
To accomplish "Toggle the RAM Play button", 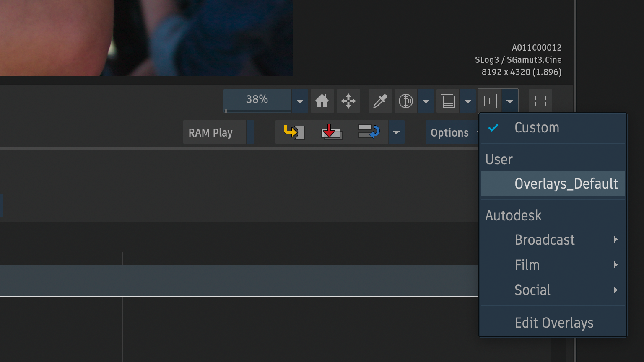I will pyautogui.click(x=214, y=132).
